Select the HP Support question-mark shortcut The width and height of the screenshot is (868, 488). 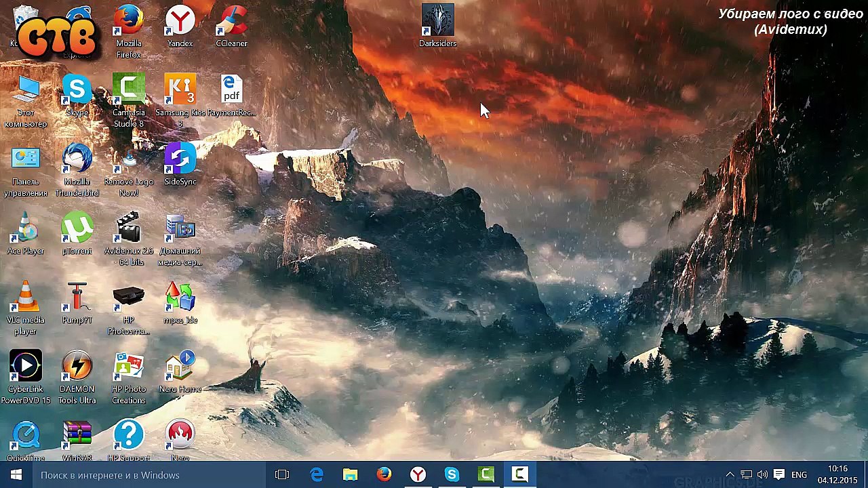[x=128, y=441]
